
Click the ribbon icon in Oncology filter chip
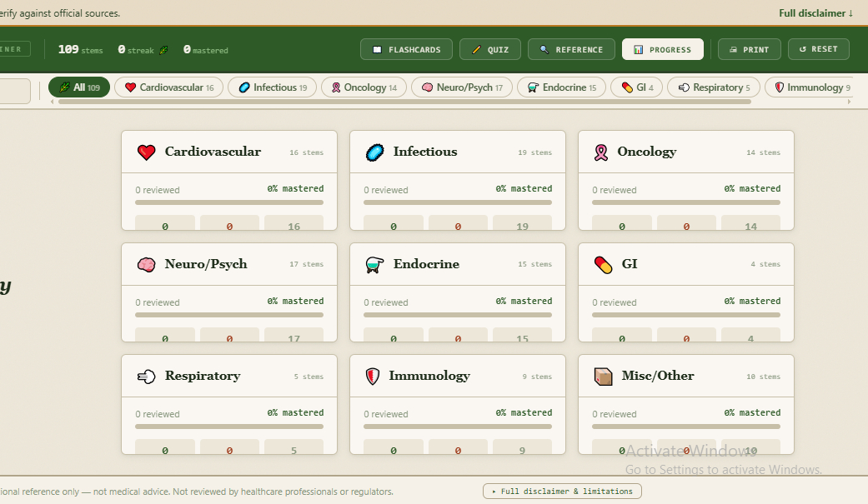click(x=336, y=87)
